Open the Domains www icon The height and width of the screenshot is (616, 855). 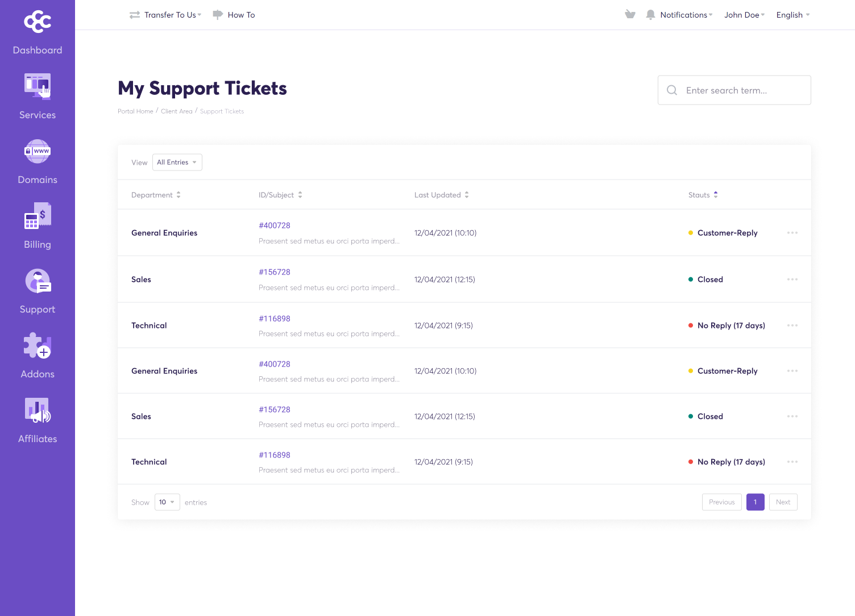point(38,151)
